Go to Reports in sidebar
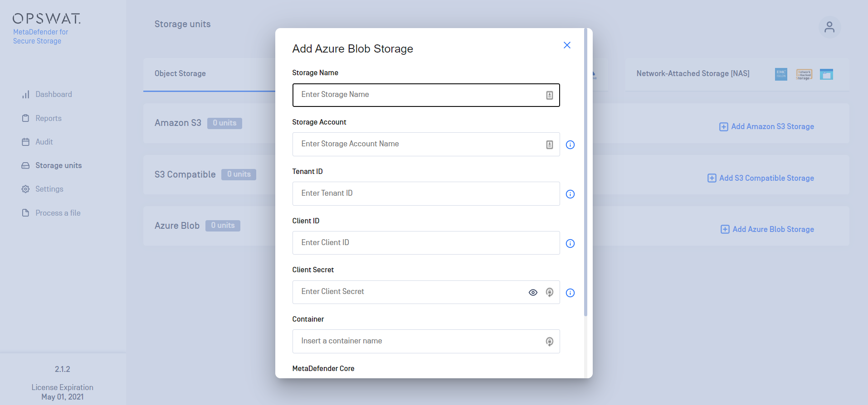Viewport: 868px width, 405px height. (x=48, y=118)
